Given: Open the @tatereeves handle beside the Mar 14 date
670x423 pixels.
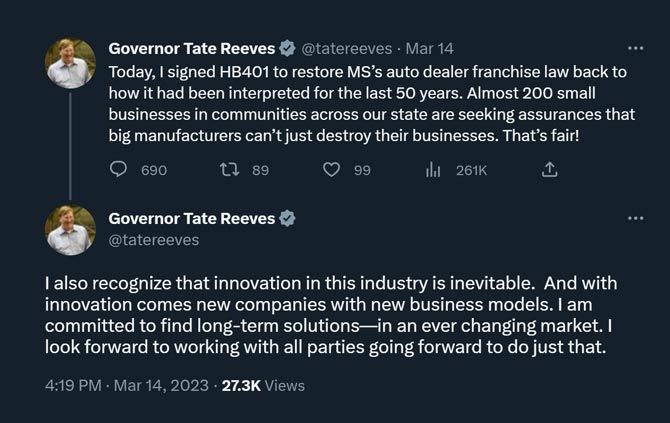Looking at the screenshot, I should tap(346, 47).
